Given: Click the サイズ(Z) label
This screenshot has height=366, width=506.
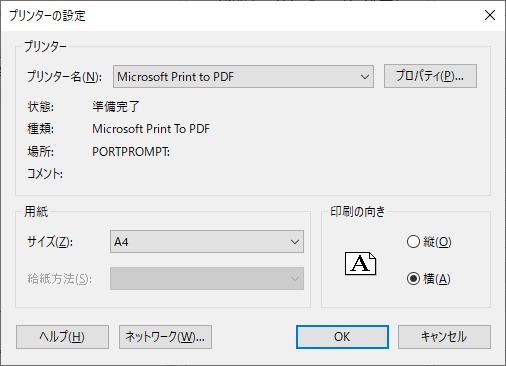Looking at the screenshot, I should 50,242.
